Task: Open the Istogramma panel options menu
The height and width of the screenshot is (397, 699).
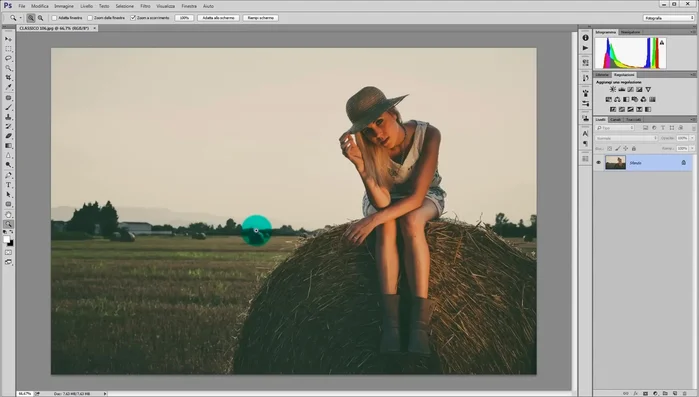Action: pyautogui.click(x=692, y=32)
